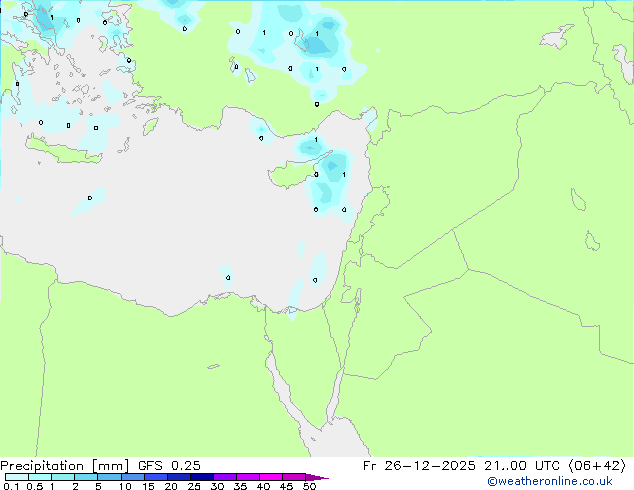This screenshot has height=490, width=634.
Task: Select the 40–45 mm bright magenta swatch
Action: coord(271,477)
